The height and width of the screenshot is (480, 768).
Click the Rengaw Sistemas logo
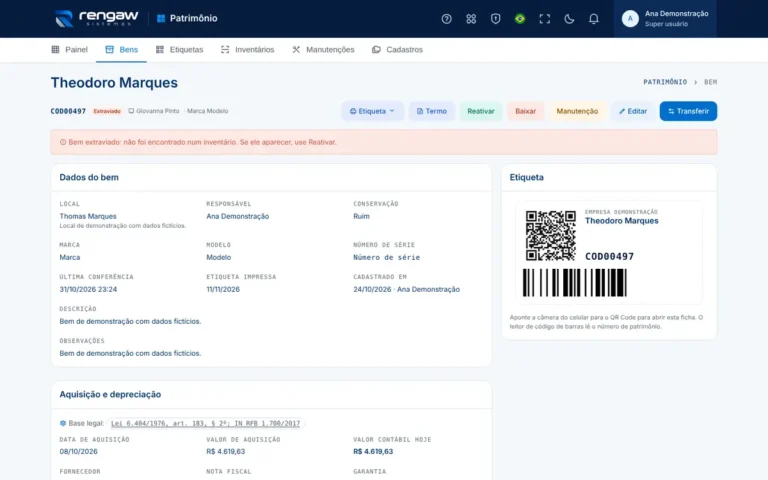tap(96, 19)
